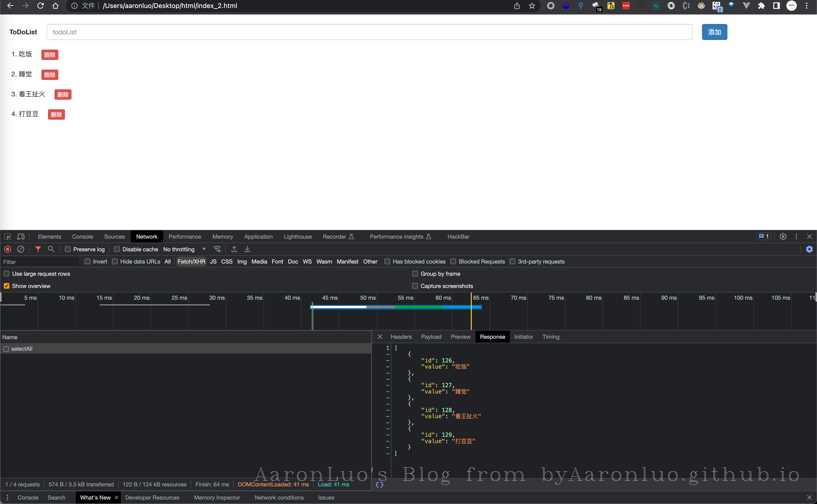
Task: Enable the Preserve log checkbox
Action: (x=68, y=249)
